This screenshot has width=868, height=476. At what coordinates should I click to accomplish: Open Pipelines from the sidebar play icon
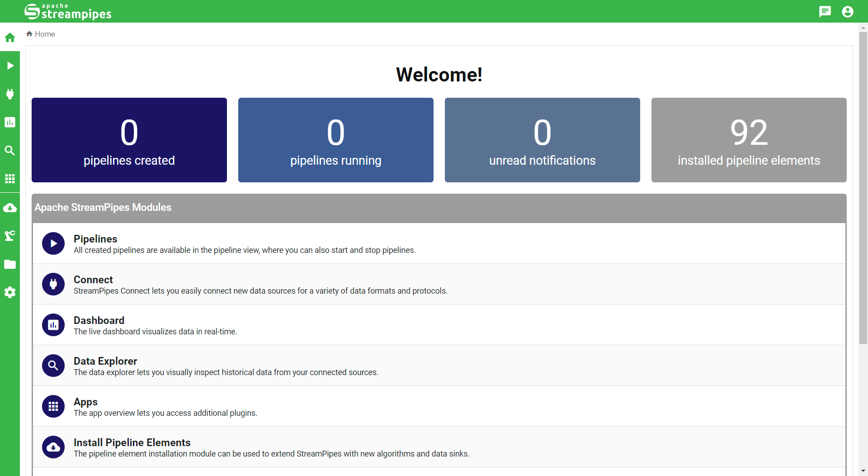coord(10,66)
